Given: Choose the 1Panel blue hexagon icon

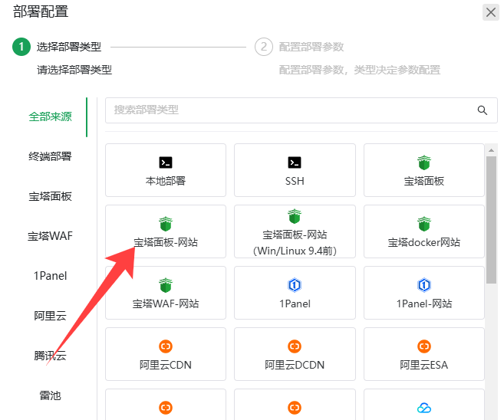Looking at the screenshot, I should 295,285.
